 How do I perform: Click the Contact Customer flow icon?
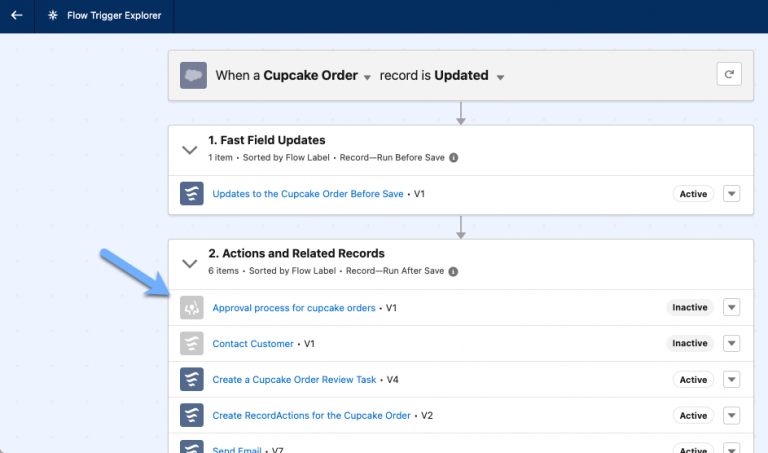[192, 344]
